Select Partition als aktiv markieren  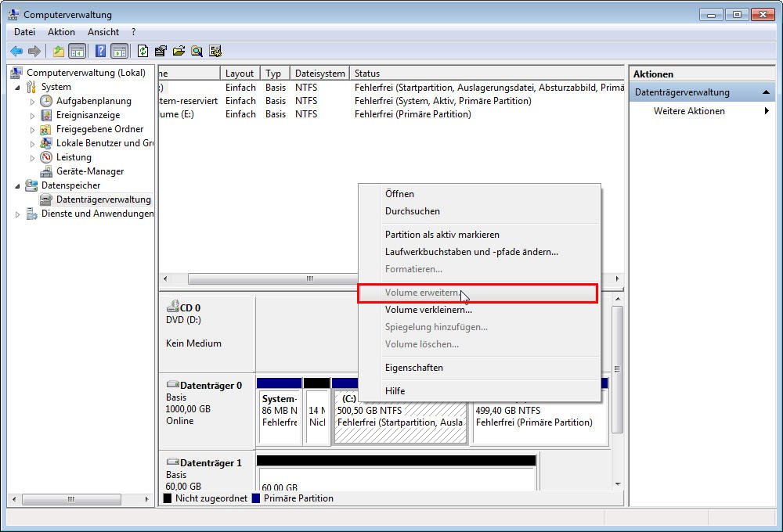(479, 235)
